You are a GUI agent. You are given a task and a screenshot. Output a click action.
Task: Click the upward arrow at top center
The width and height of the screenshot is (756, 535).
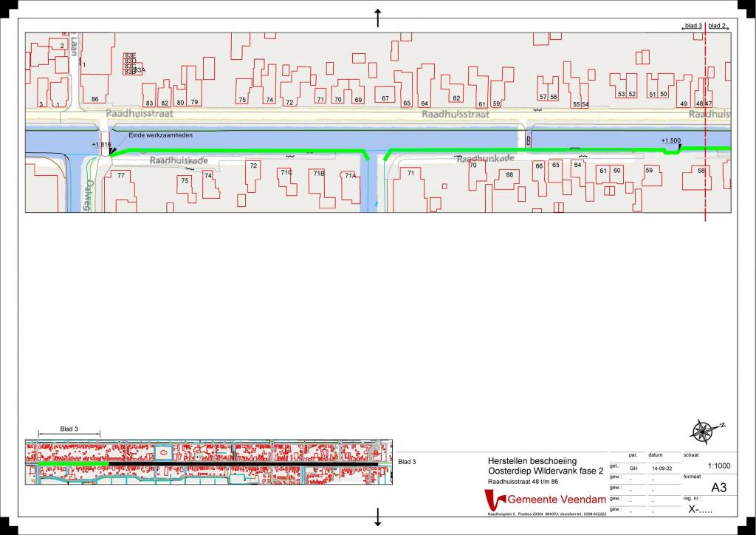tap(378, 18)
